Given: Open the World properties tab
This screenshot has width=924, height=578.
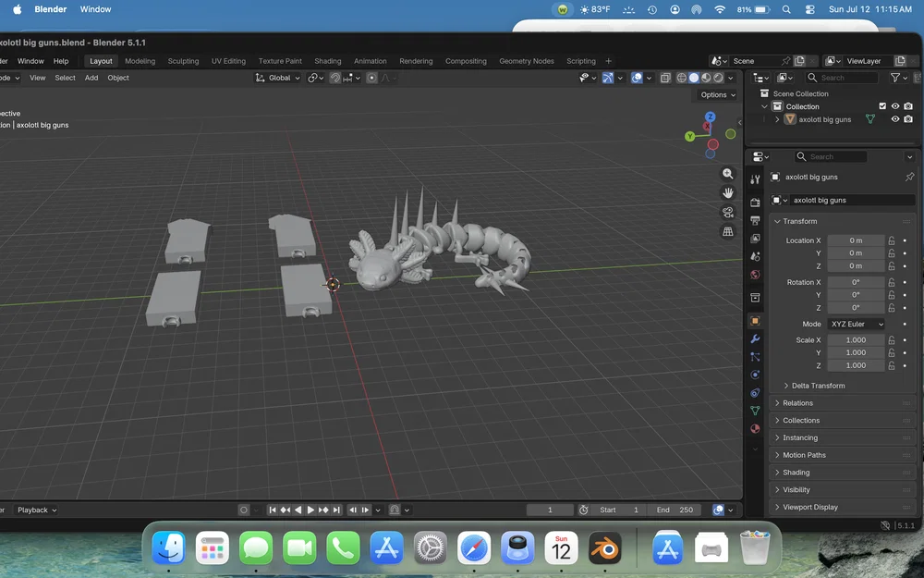Looking at the screenshot, I should 755,275.
